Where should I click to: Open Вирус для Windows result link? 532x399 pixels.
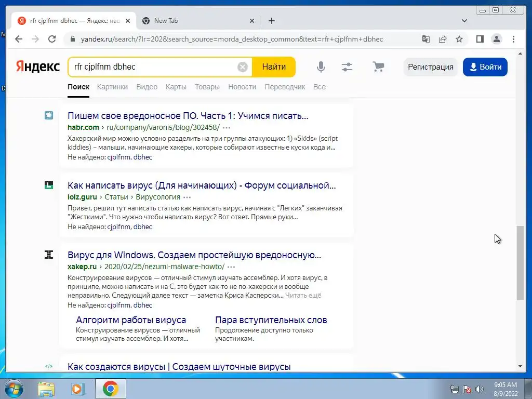(194, 255)
